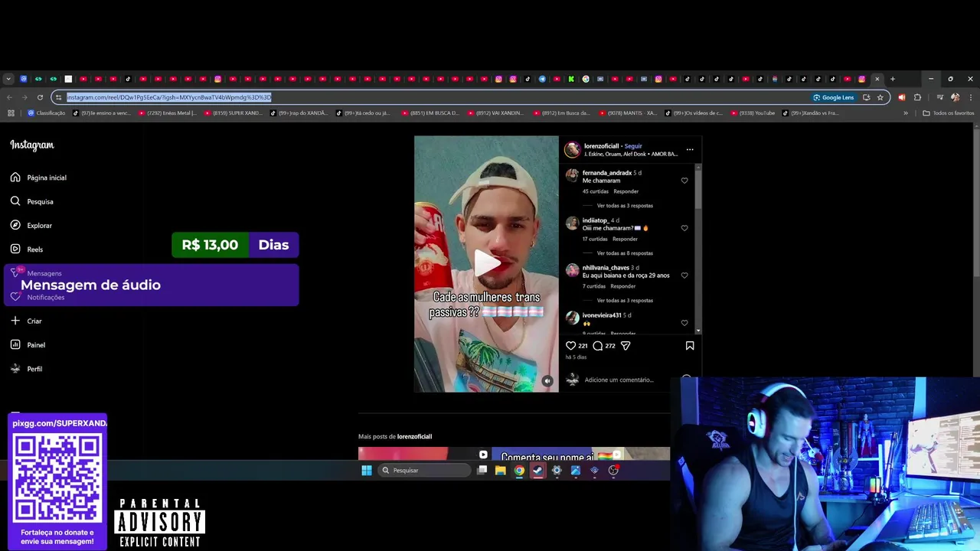Screen dimensions: 980x551
Task: Reply to nhillvania_chaves's comment
Action: click(x=622, y=286)
